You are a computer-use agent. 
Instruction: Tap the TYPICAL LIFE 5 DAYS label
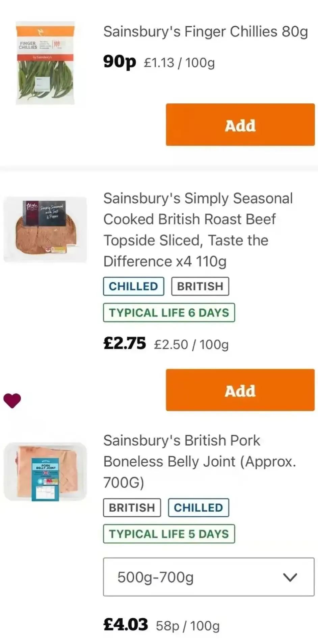click(x=169, y=534)
